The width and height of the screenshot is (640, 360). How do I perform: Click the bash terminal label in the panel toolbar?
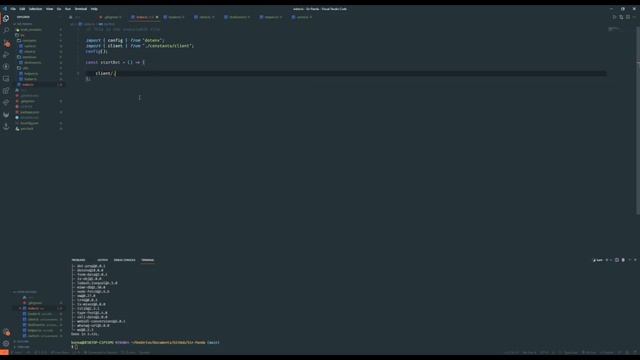click(x=598, y=260)
